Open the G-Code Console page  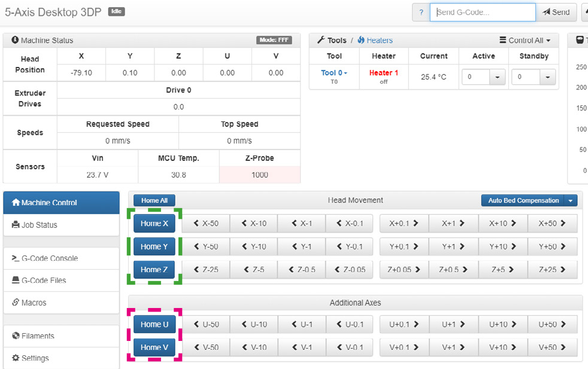coord(61,258)
